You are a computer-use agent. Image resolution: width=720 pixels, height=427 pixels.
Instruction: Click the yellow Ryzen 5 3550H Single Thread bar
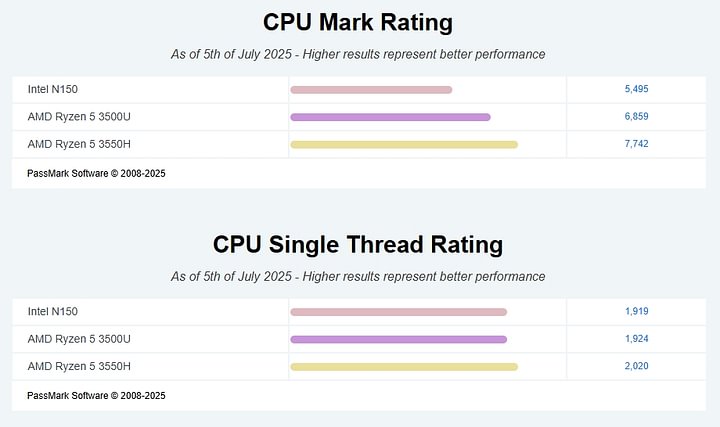coord(404,367)
